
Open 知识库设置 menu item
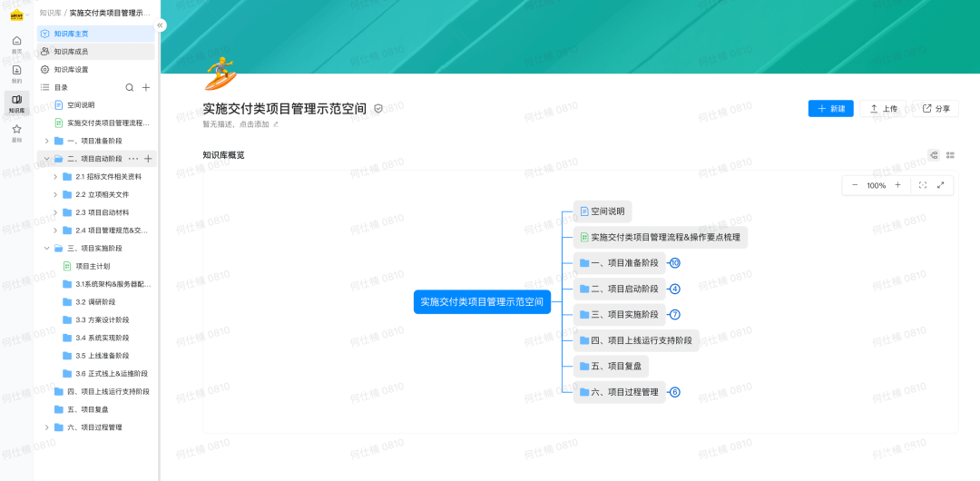[x=95, y=70]
